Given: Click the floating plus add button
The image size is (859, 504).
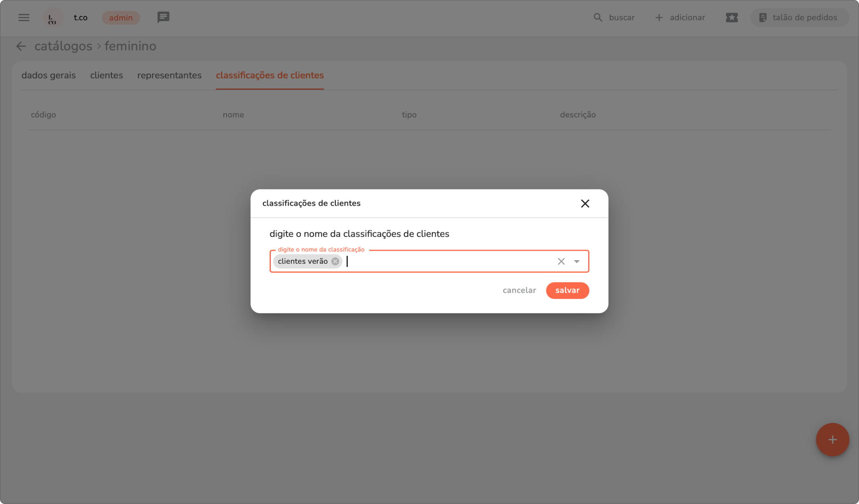Looking at the screenshot, I should [x=832, y=439].
